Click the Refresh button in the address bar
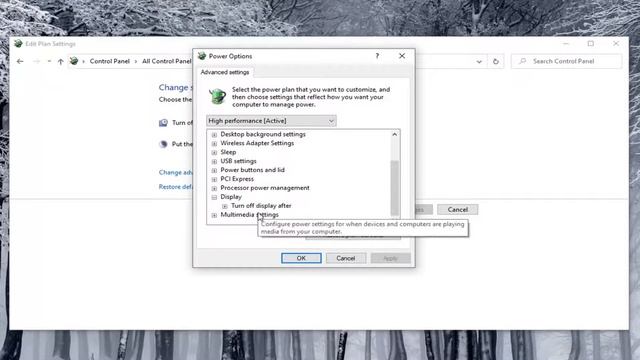 (496, 61)
